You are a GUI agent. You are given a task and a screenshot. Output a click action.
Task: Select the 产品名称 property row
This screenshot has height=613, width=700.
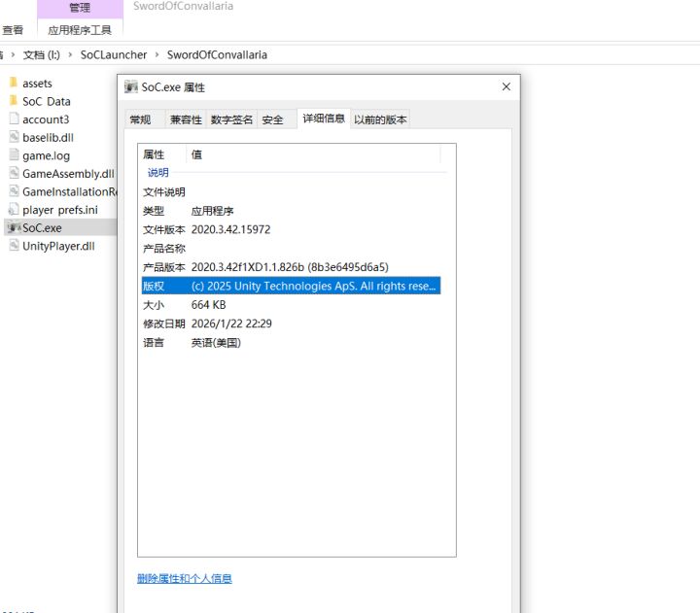click(x=291, y=248)
